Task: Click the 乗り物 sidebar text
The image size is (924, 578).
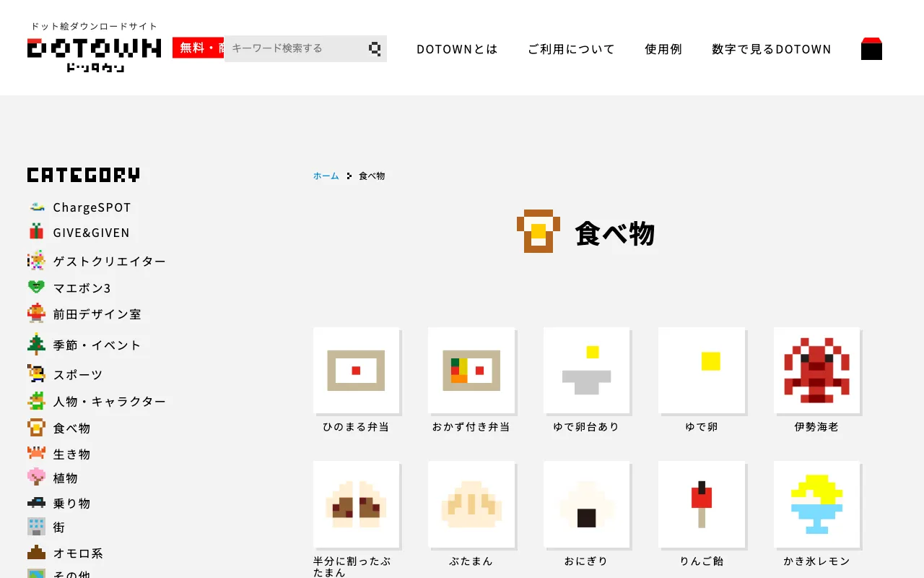Action: click(71, 503)
